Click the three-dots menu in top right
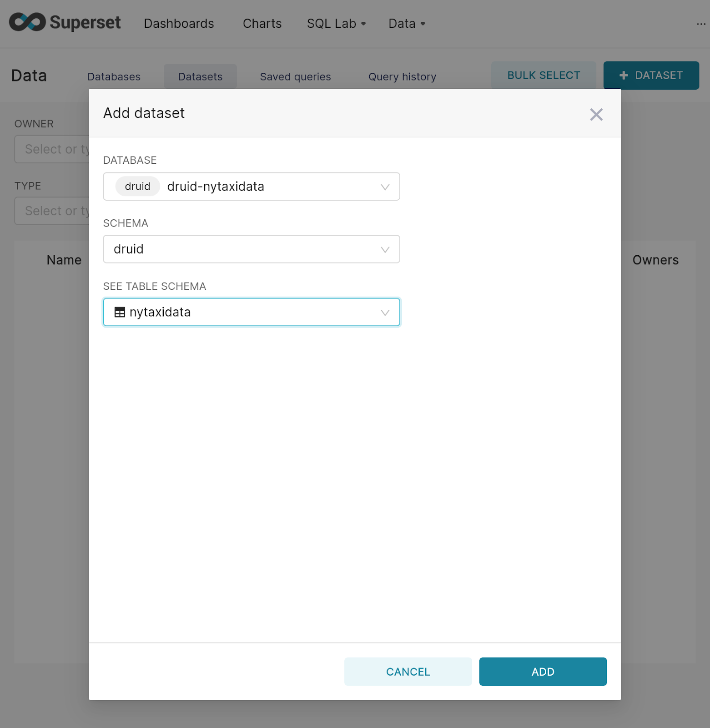Screen dimensions: 710x728 tap(700, 24)
